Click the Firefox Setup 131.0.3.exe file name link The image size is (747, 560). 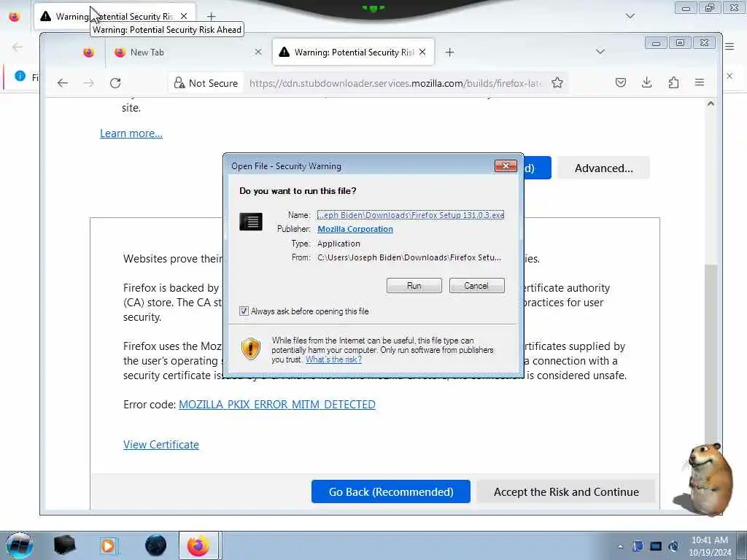click(411, 215)
